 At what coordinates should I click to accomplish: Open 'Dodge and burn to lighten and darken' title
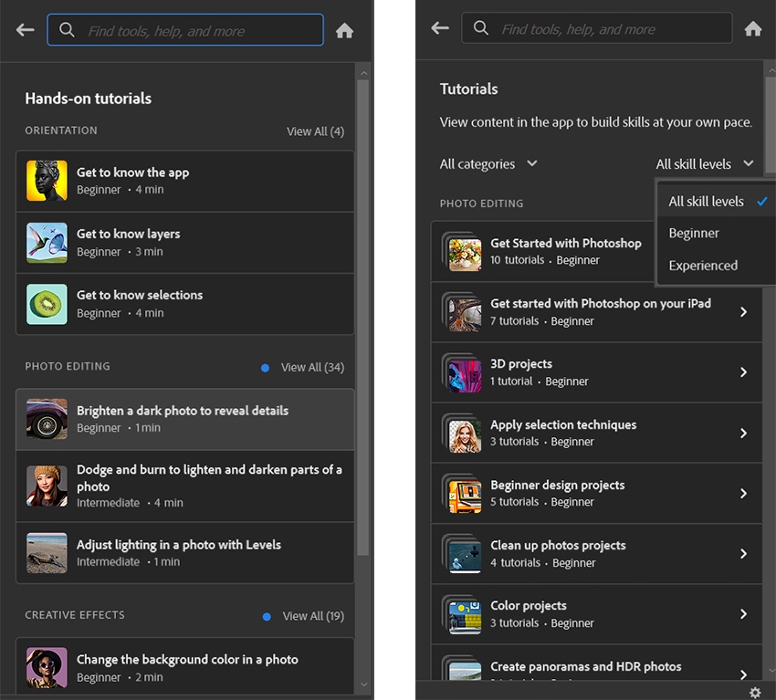pos(209,478)
